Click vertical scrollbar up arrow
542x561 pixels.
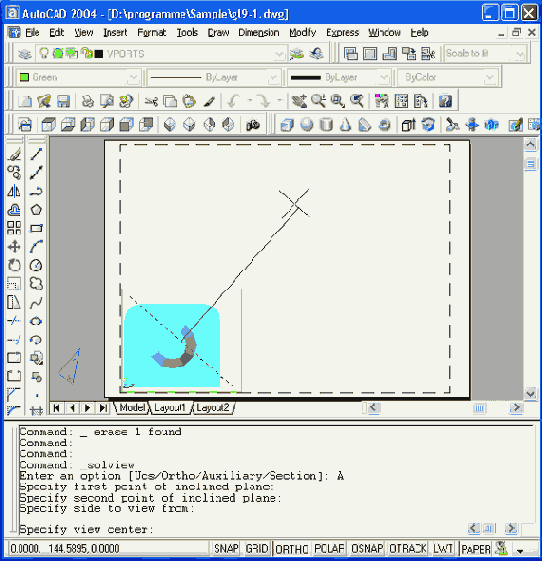click(x=531, y=144)
